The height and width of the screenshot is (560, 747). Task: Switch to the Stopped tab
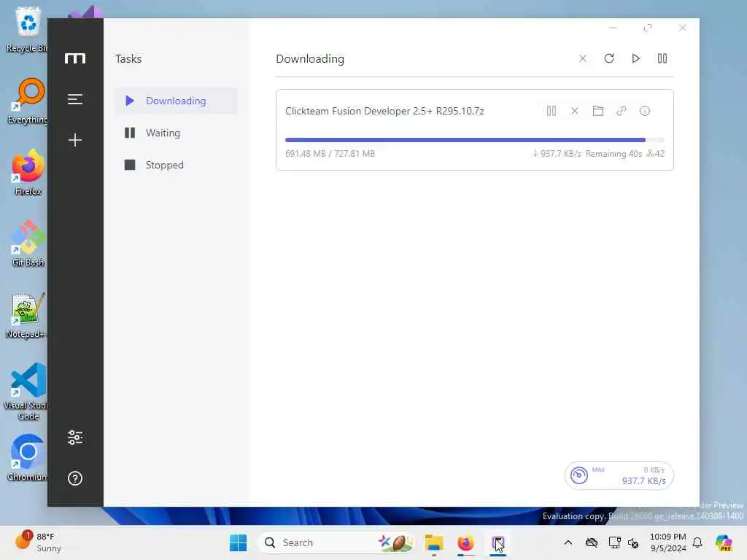tap(176, 165)
